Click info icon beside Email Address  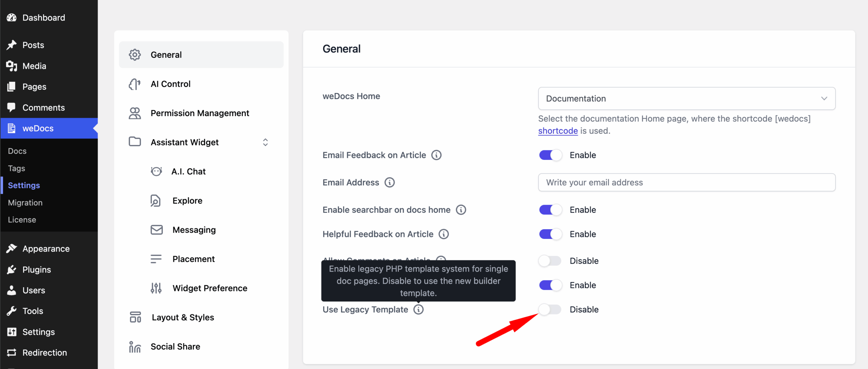(x=390, y=183)
